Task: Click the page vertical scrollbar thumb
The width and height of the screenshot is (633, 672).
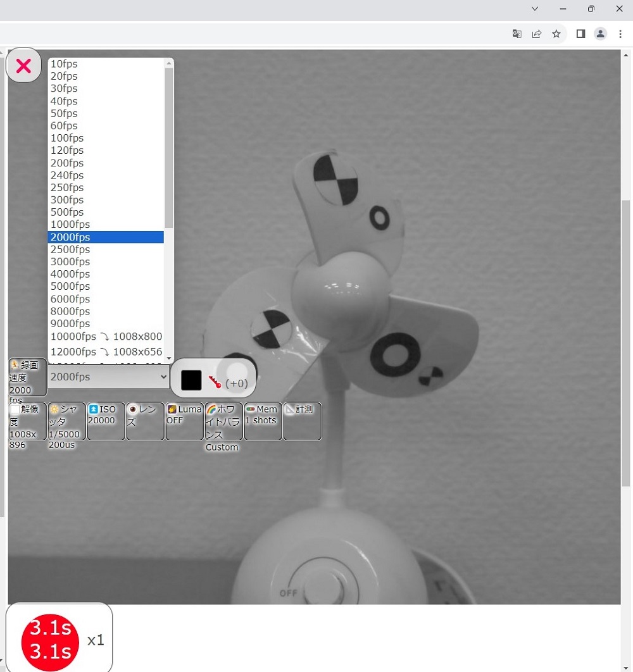Action: click(x=625, y=343)
